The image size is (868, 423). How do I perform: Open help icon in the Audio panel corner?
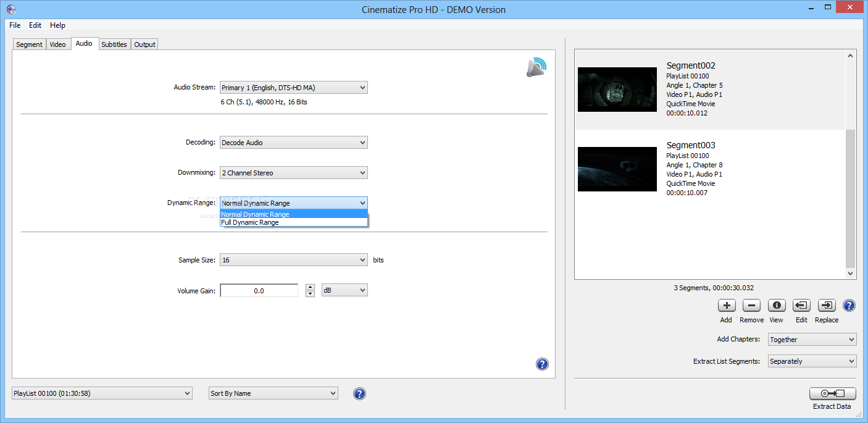coord(542,364)
